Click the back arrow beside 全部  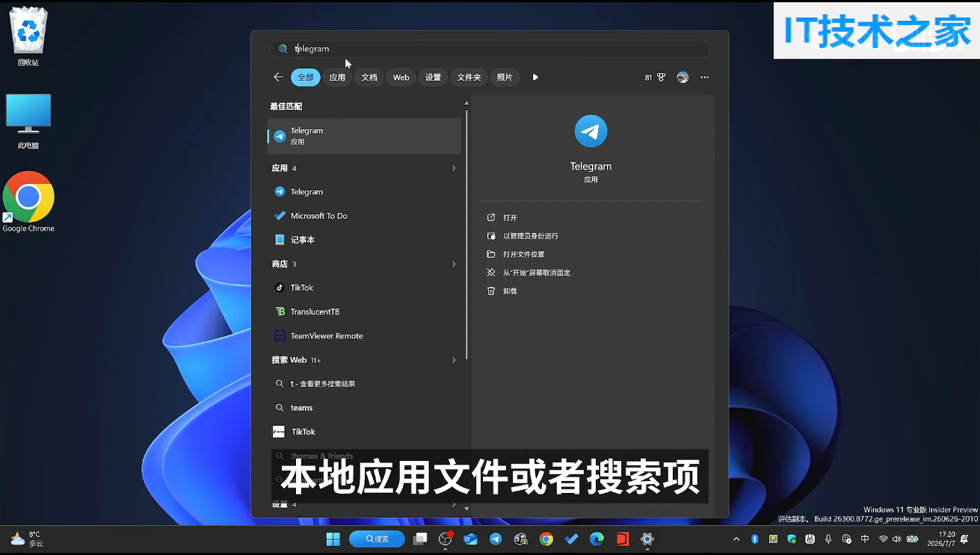278,77
